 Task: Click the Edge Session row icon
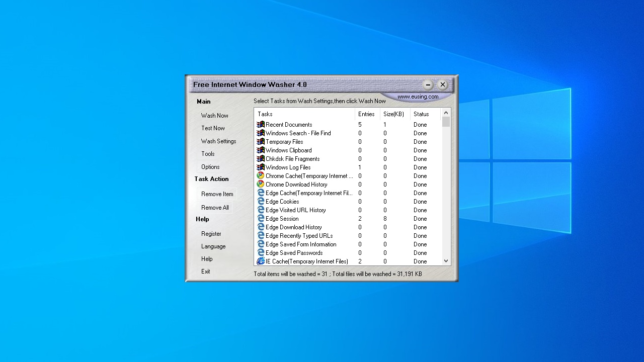261,219
